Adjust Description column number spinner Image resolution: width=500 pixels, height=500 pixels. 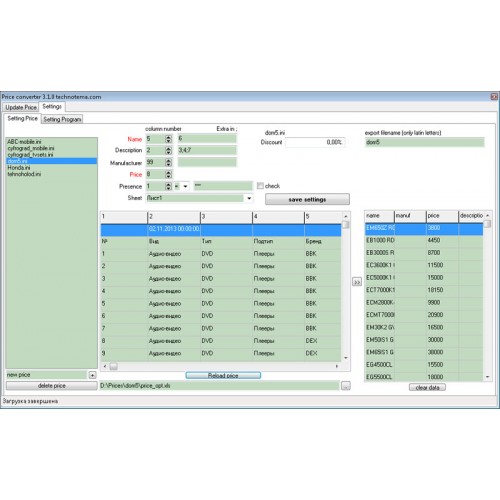tap(169, 150)
